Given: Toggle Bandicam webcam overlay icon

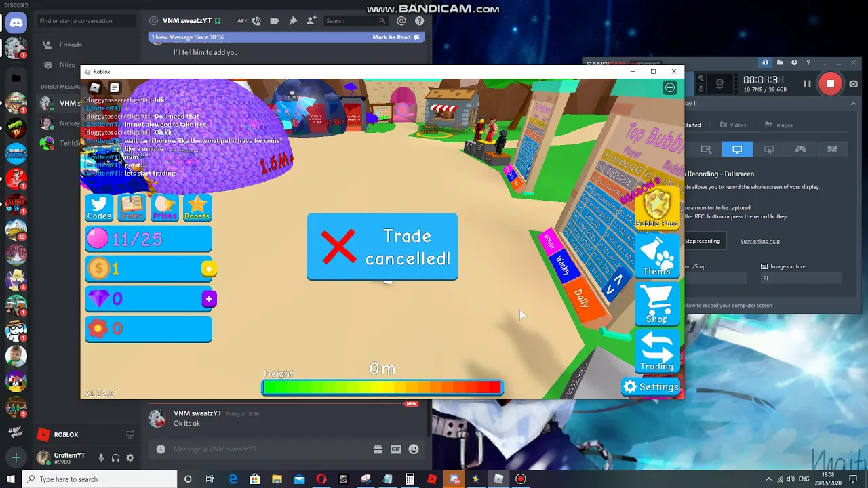Looking at the screenshot, I should tap(719, 83).
